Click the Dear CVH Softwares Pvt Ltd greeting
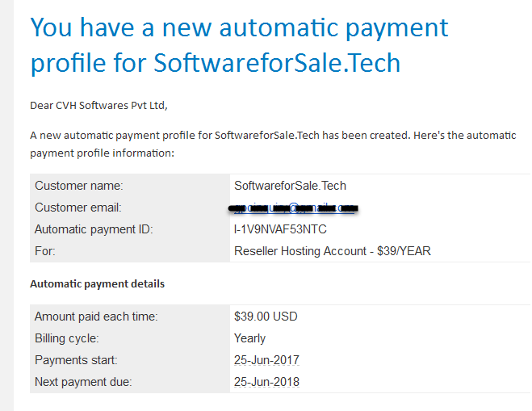This screenshot has width=532, height=411. (98, 106)
